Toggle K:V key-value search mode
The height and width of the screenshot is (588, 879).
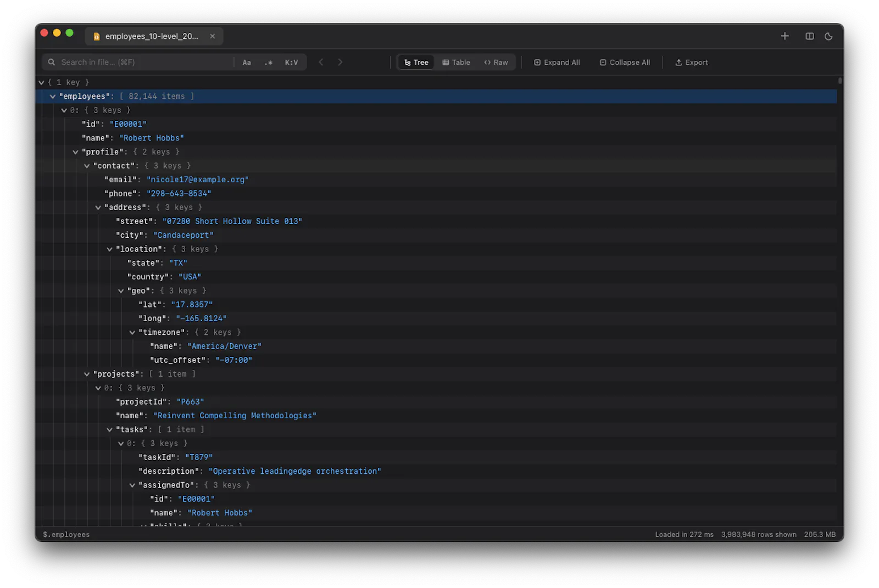coord(291,63)
